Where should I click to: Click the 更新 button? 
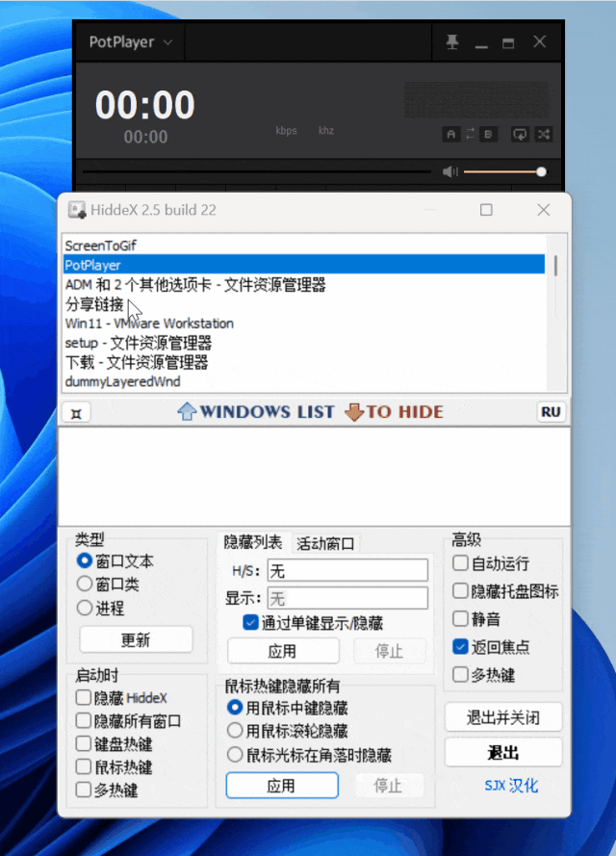click(x=136, y=639)
